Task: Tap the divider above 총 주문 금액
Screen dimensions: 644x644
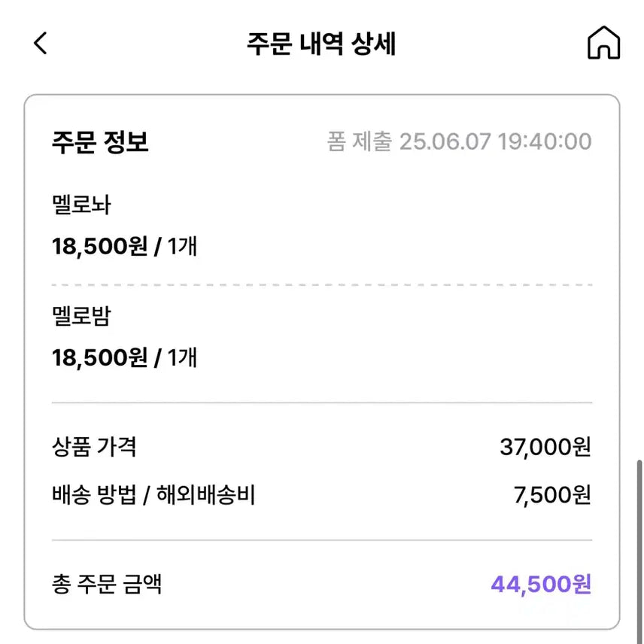Action: pos(321,540)
